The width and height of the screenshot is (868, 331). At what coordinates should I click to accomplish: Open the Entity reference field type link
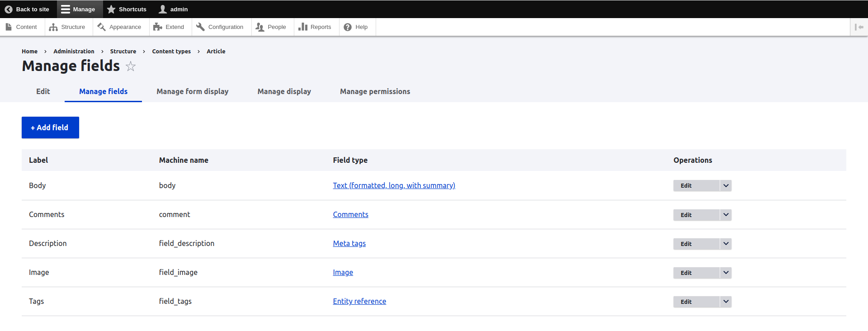[x=359, y=301]
